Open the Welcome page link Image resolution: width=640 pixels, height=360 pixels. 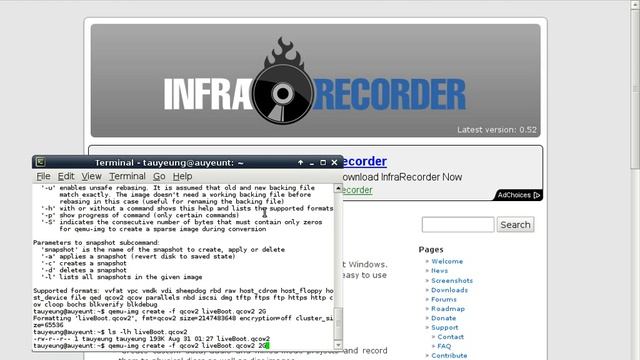tap(447, 261)
